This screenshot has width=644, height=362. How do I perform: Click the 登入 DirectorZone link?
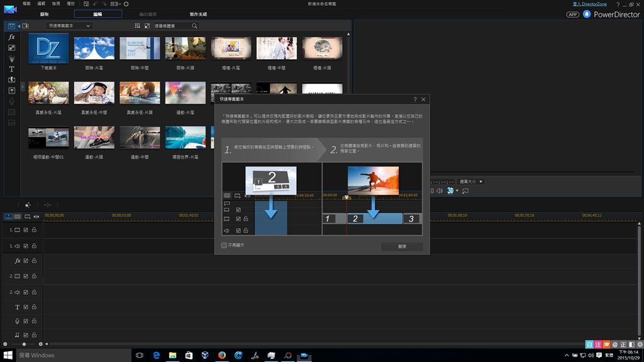tap(590, 4)
